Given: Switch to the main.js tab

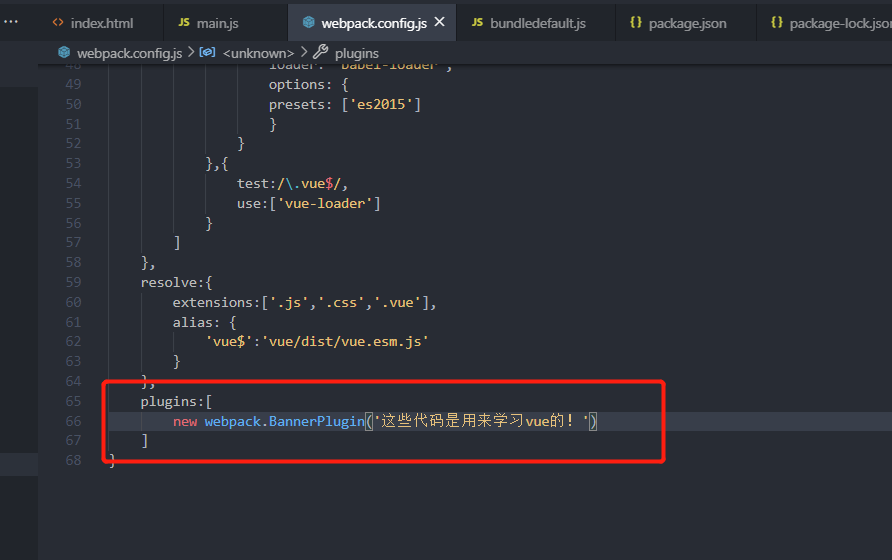Looking at the screenshot, I should [216, 23].
